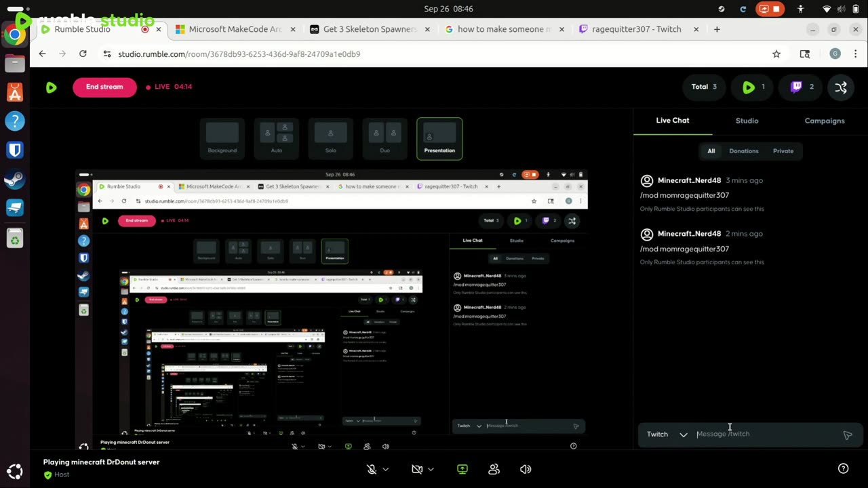Click the Twitch viewers count icon
Image resolution: width=868 pixels, height=488 pixels.
pyautogui.click(x=797, y=87)
